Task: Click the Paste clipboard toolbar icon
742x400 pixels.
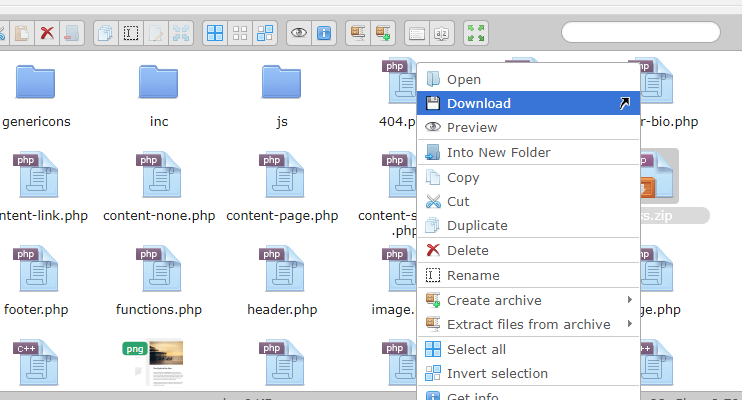Action: coord(22,33)
